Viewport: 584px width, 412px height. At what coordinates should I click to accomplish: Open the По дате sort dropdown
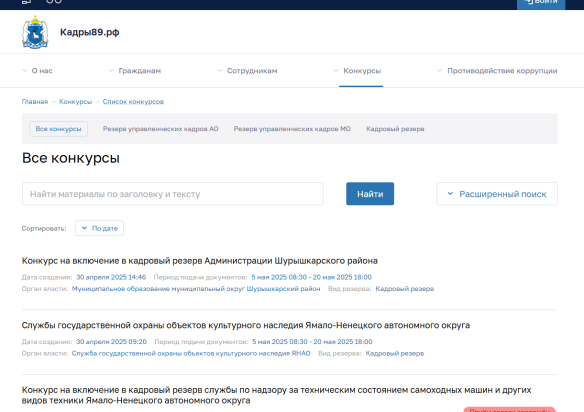click(99, 228)
